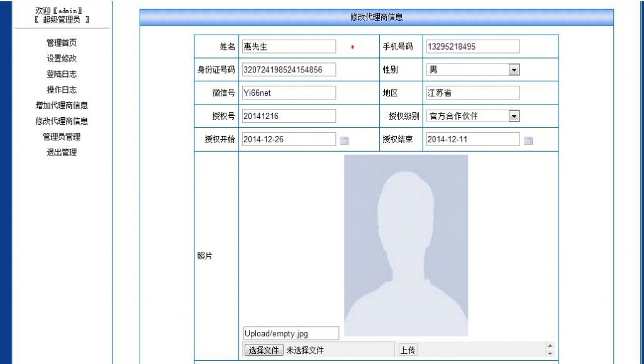Screen dimensions: 644x364
Task: Click the 身份证号码 field label
Action: coord(216,69)
